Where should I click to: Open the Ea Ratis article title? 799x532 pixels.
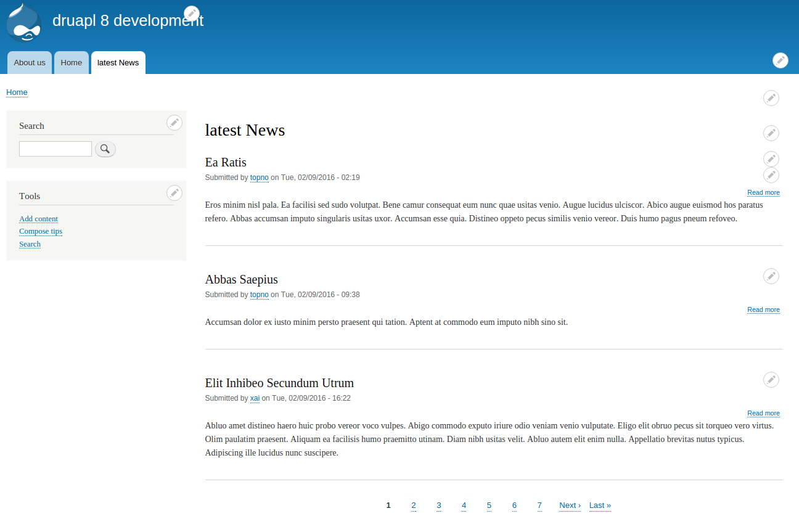click(226, 162)
